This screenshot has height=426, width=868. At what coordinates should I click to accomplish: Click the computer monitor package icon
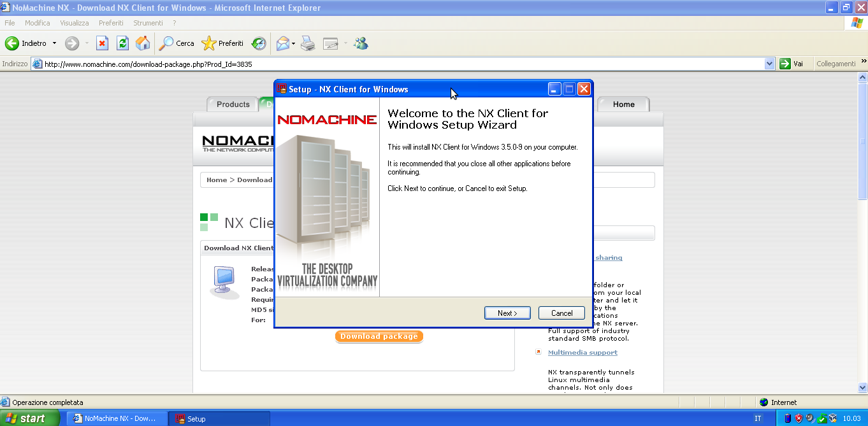[224, 283]
